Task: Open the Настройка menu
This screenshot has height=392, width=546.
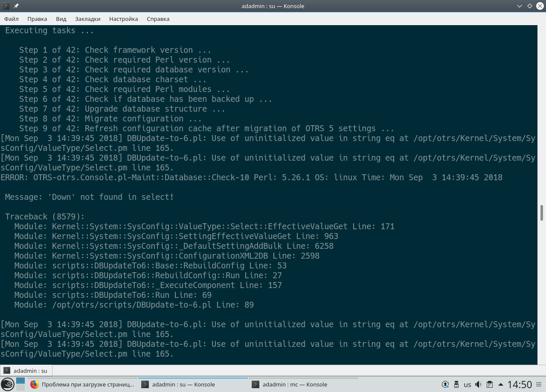Action: (124, 19)
